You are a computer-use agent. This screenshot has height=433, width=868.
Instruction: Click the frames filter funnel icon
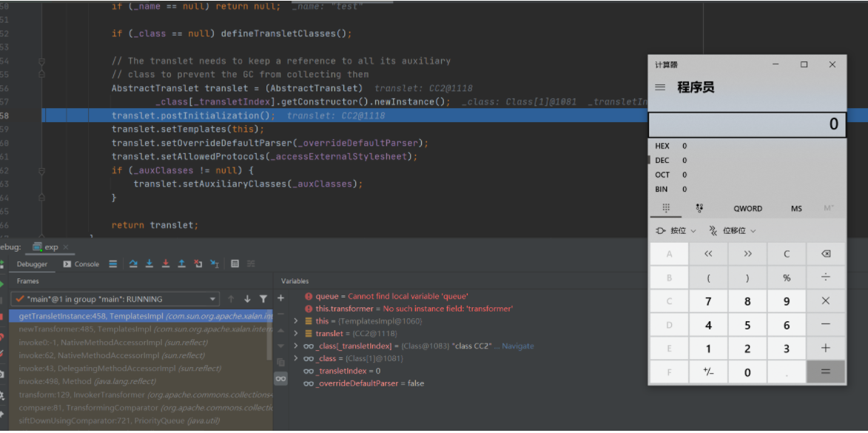coord(263,299)
